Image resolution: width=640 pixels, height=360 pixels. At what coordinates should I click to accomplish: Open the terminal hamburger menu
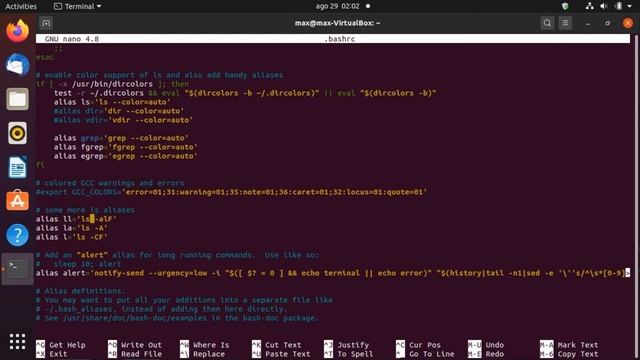565,23
